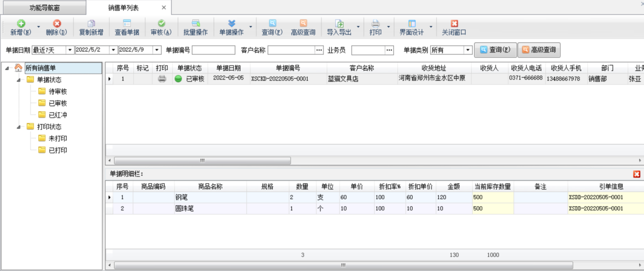Click the 查询(F) button in the filter bar
The height and width of the screenshot is (271, 644).
point(495,50)
